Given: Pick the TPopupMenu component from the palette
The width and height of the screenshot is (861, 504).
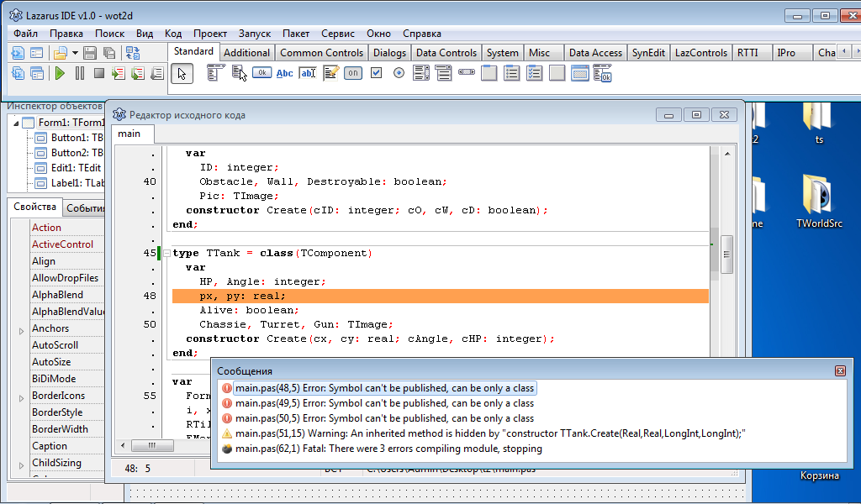Looking at the screenshot, I should [x=239, y=73].
